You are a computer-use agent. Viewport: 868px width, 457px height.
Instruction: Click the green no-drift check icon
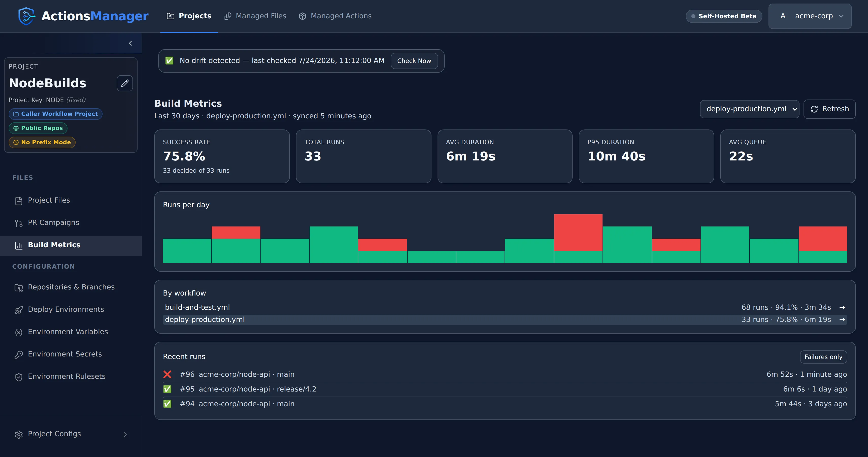point(170,61)
